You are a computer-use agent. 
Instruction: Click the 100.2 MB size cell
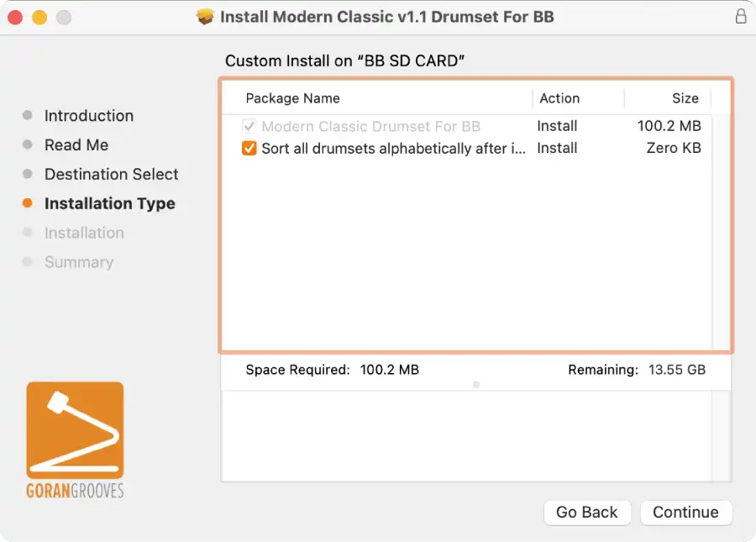669,126
